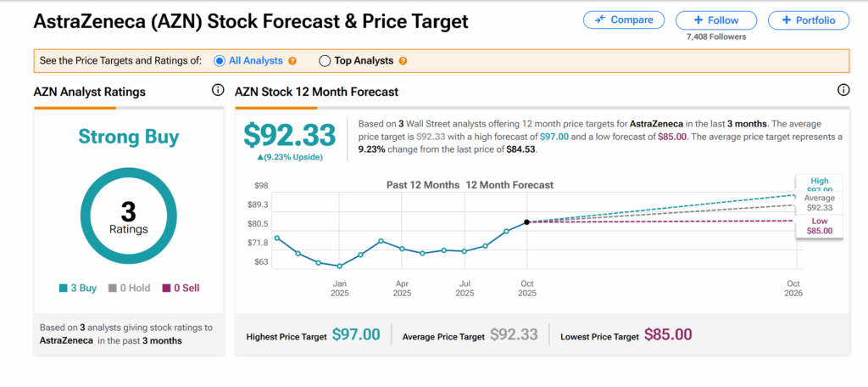Screen dimensions: 868x387
Task: Click the ratings donut chart center
Action: coord(129,217)
